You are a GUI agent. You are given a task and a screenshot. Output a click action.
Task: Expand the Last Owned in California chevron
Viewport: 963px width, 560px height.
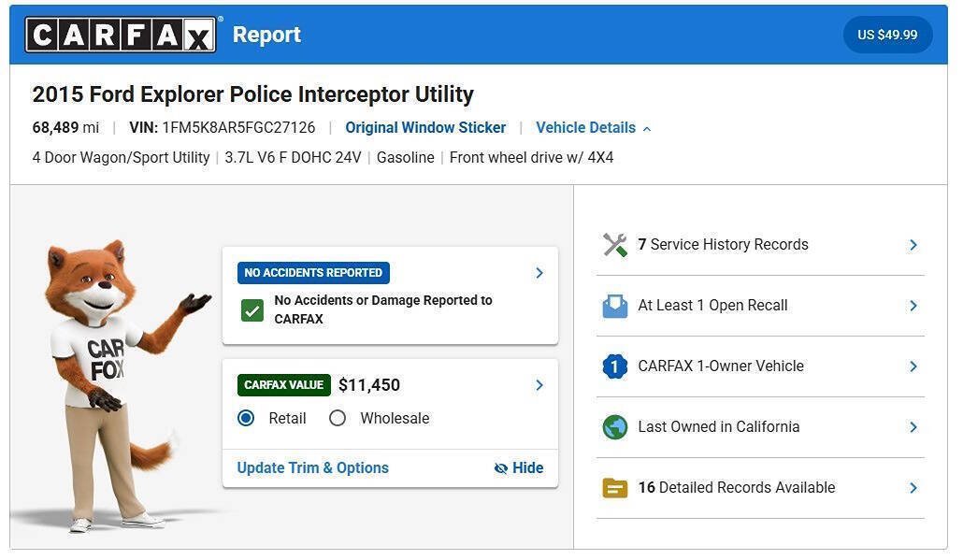tap(913, 427)
